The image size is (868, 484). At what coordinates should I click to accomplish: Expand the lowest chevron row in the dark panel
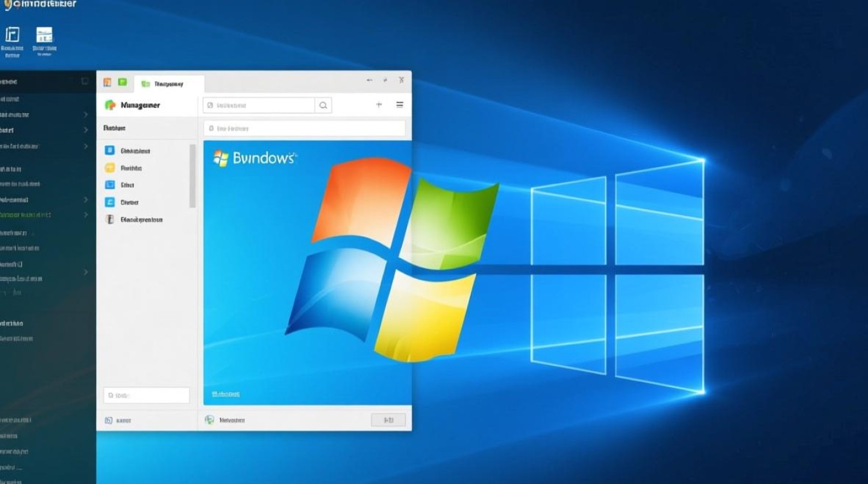86,272
